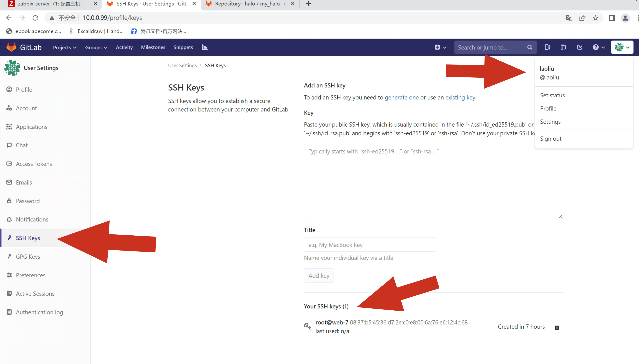Open the Help question mark dropdown

click(599, 47)
